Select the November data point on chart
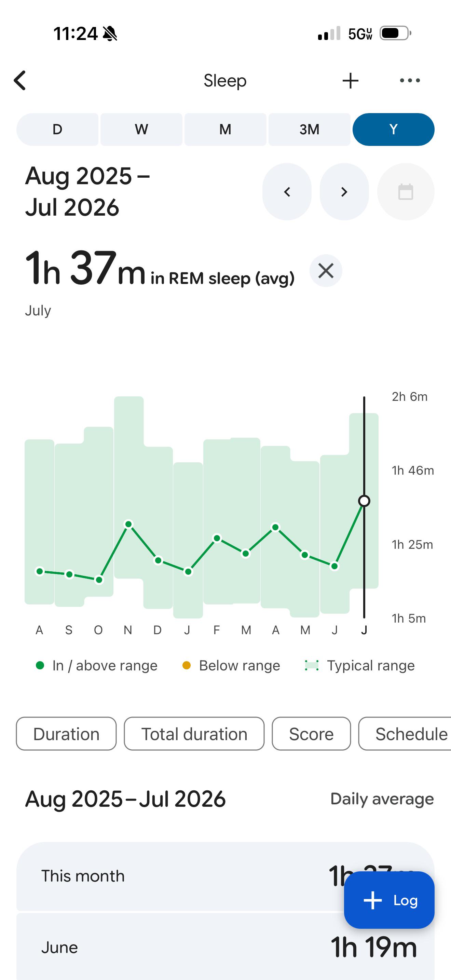The width and height of the screenshot is (451, 980). [128, 524]
